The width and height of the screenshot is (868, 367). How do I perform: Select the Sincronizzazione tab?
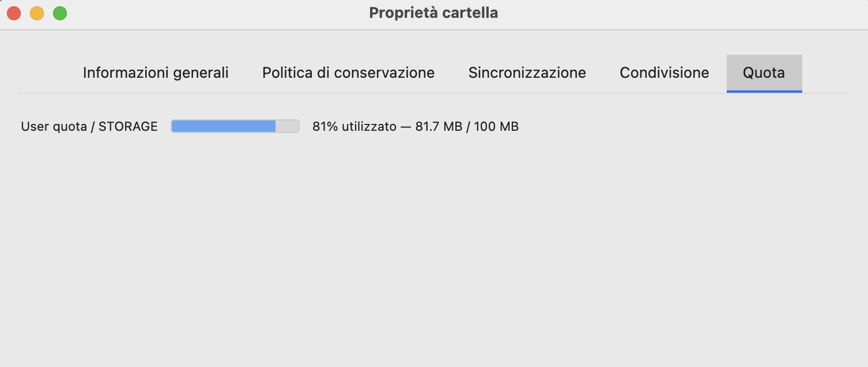coord(526,73)
